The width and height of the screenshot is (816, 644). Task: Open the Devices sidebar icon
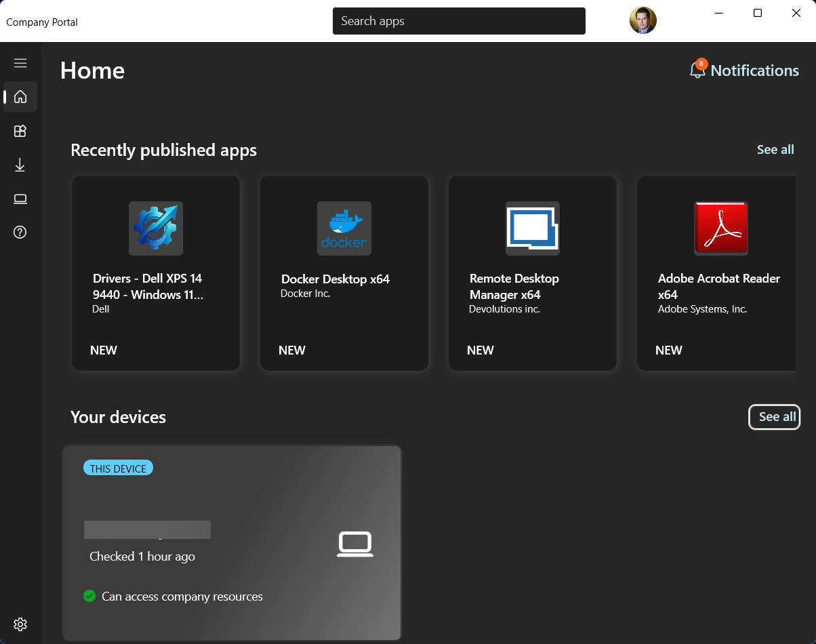(20, 199)
